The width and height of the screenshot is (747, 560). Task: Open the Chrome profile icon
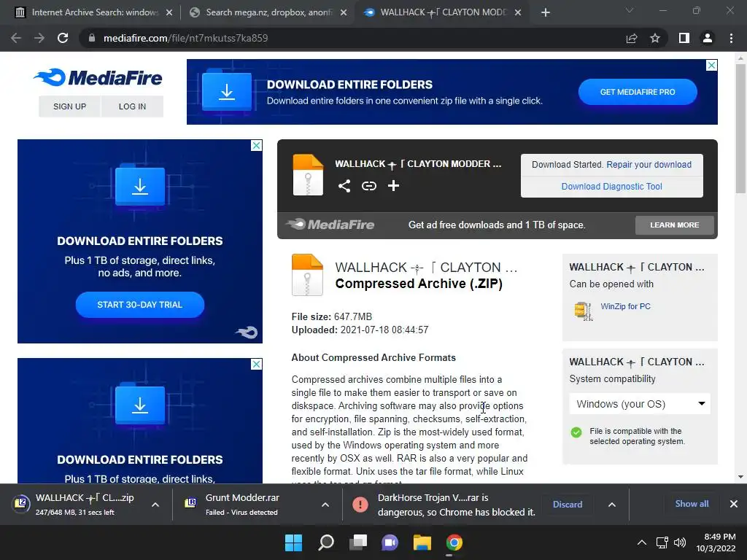click(x=708, y=38)
